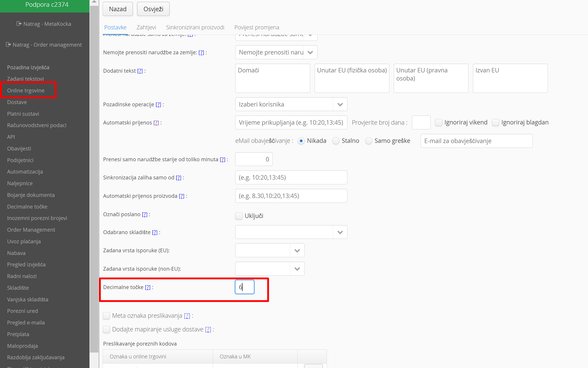Switch to the Zahtjevi tab
This screenshot has width=588, height=368.
(146, 27)
